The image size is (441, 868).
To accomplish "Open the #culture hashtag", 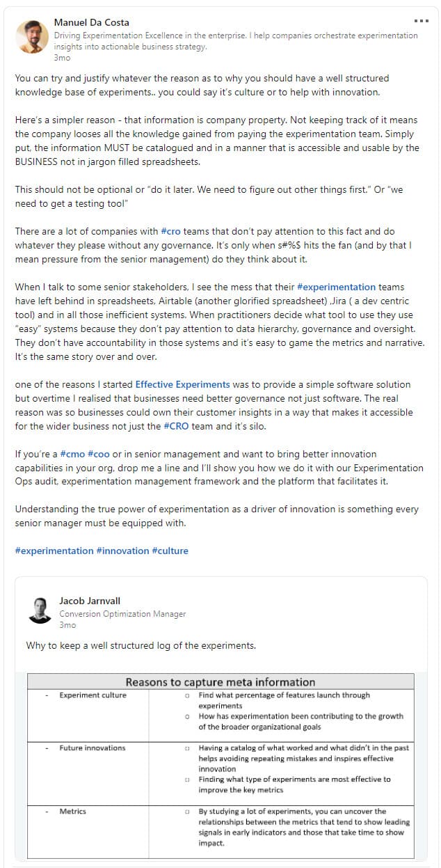I will click(x=170, y=551).
